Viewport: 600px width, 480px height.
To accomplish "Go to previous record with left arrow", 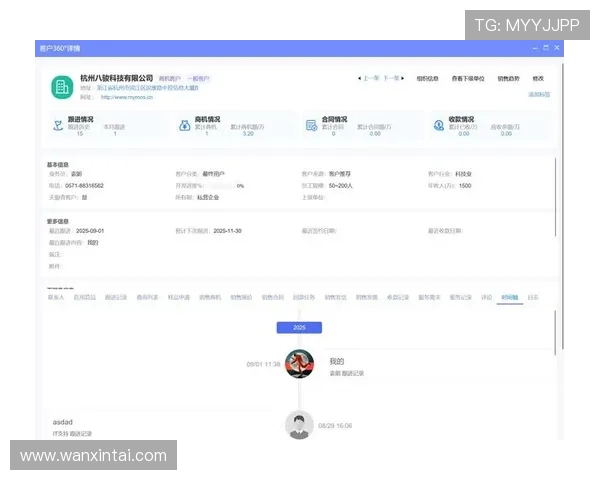I will click(359, 78).
